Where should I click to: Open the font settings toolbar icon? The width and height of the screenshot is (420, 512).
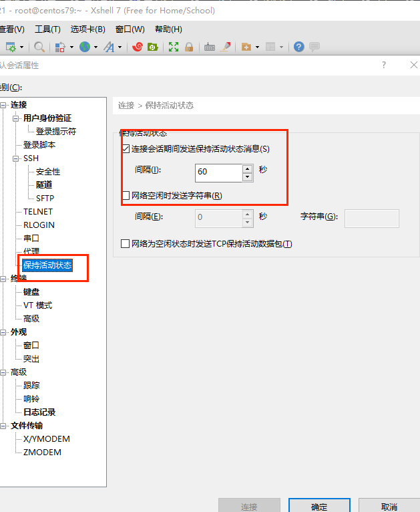pyautogui.click(x=109, y=47)
